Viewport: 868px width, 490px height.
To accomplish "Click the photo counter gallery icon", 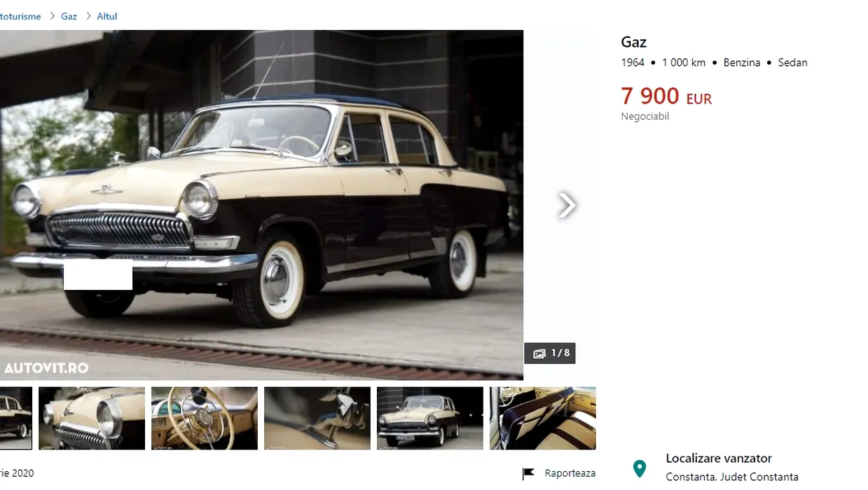I will (x=539, y=353).
